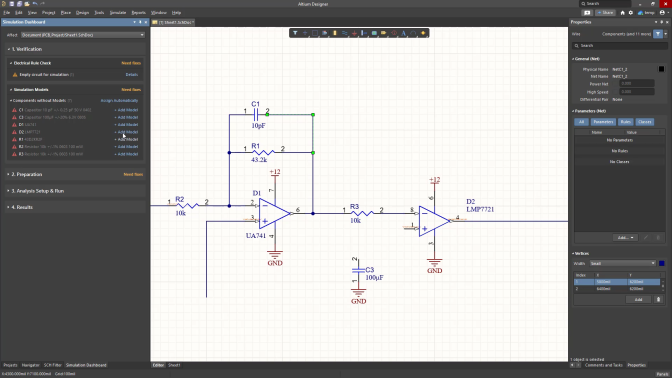
Task: Open the Affect document dropdown
Action: click(x=82, y=35)
